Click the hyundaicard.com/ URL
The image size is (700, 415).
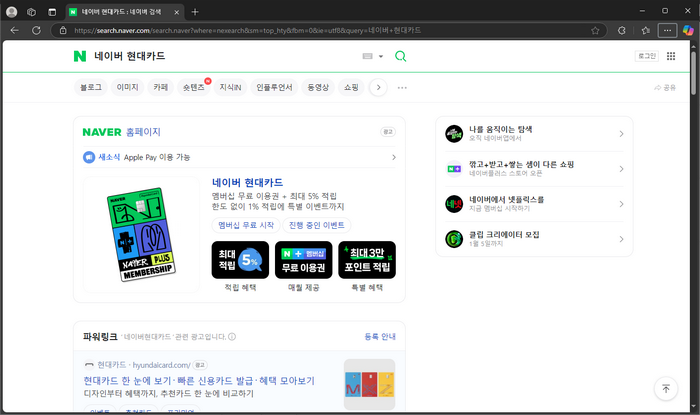(162, 365)
